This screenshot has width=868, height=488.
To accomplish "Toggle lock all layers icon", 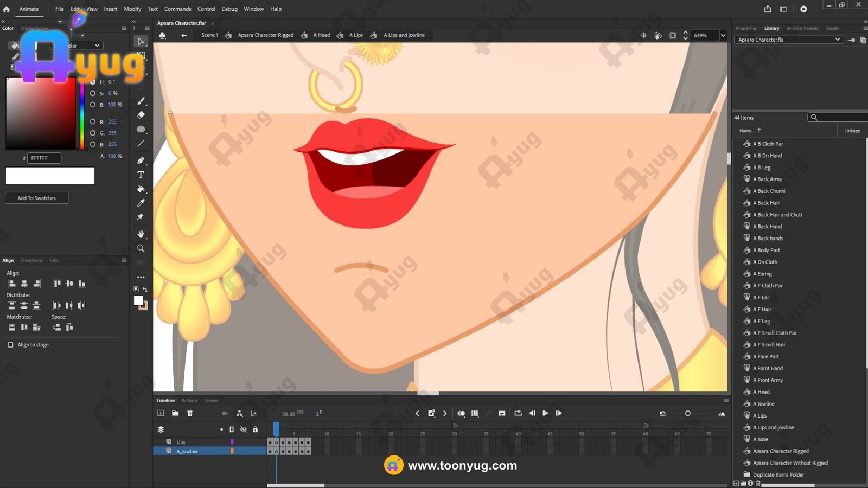I will pyautogui.click(x=255, y=429).
